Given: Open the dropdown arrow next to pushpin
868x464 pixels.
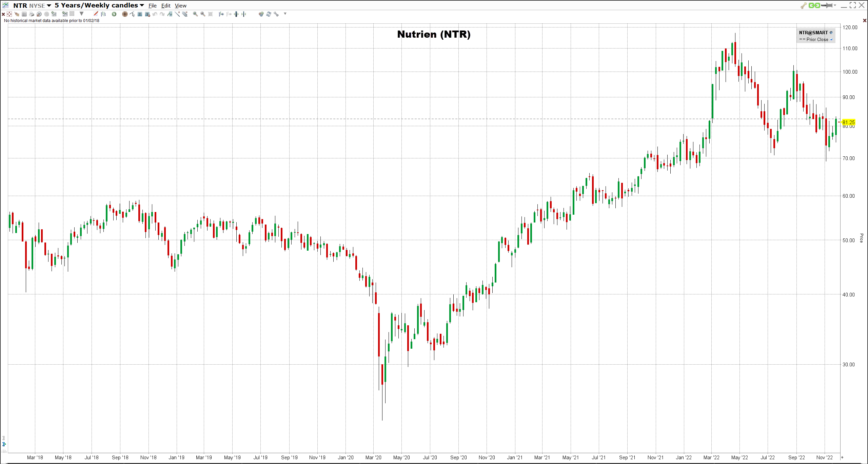Looking at the screenshot, I should click(x=835, y=5).
